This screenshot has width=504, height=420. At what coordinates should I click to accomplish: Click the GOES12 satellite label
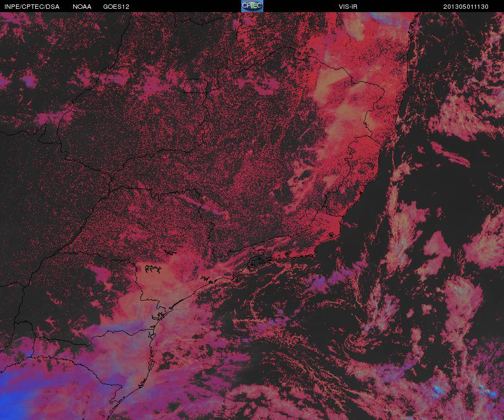[116, 7]
